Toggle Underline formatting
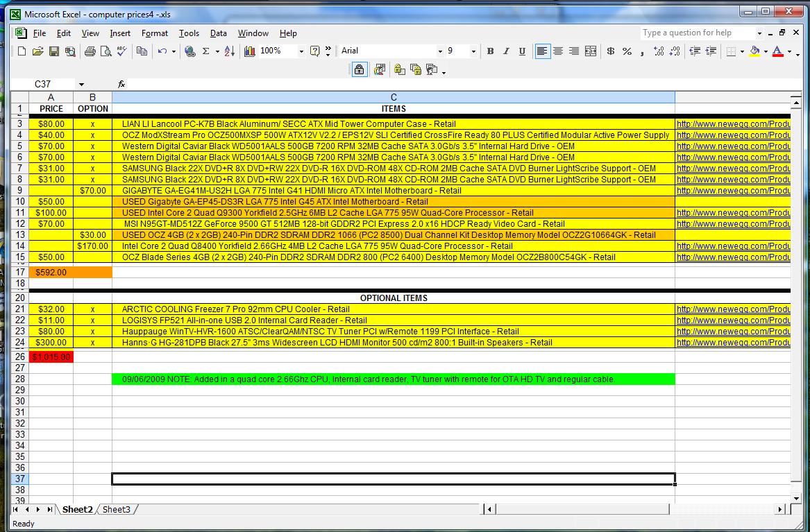Viewport: 810px width, 532px height. pyautogui.click(x=522, y=51)
